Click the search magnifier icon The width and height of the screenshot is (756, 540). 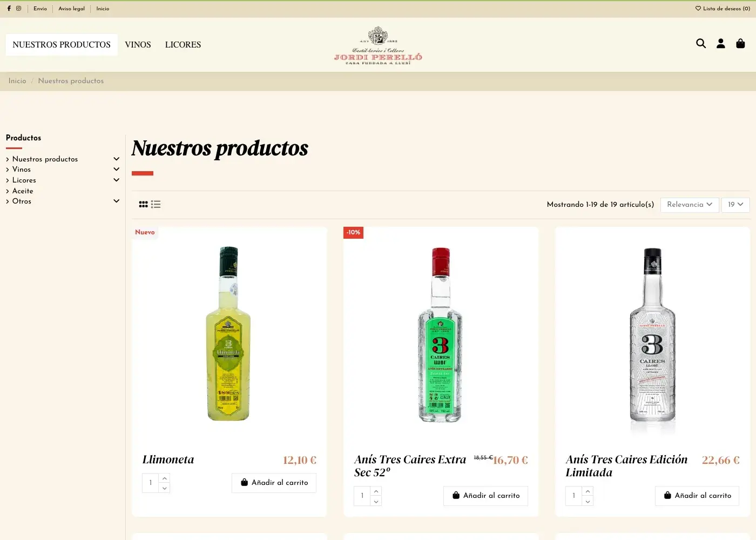(701, 43)
